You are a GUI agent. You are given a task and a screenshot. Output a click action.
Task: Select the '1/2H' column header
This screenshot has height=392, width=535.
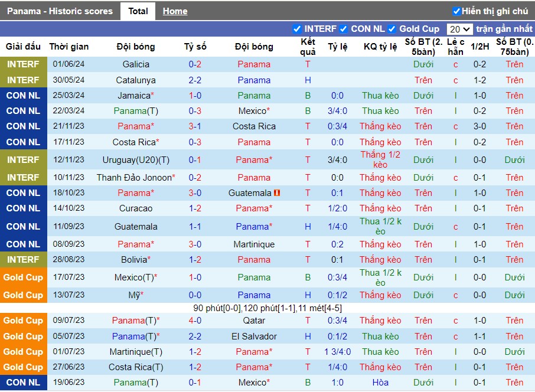[479, 47]
